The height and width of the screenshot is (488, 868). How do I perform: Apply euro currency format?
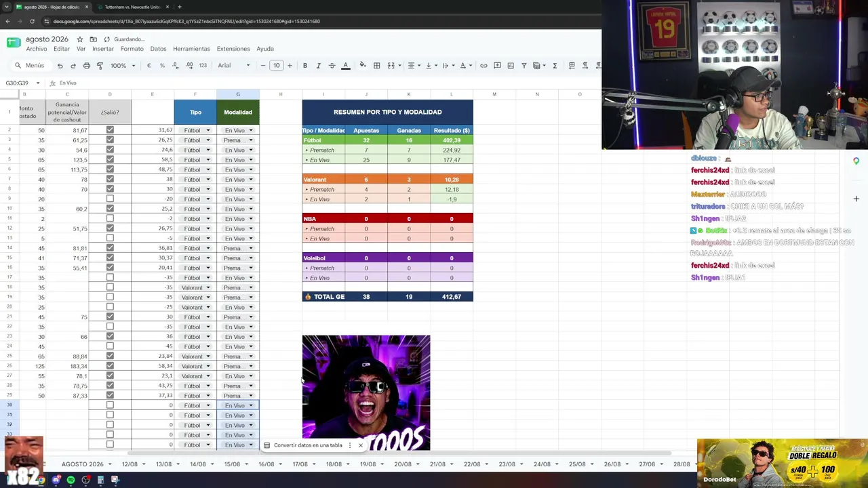coord(149,66)
